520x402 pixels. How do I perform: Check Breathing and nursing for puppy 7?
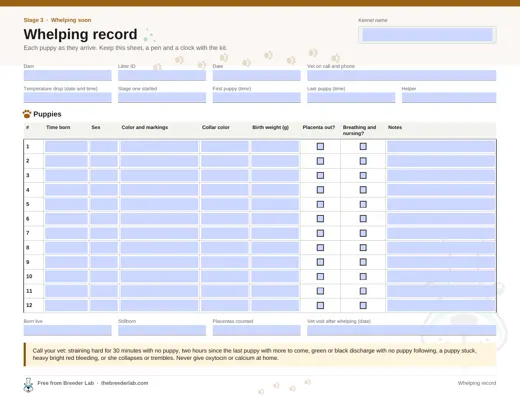pyautogui.click(x=363, y=233)
